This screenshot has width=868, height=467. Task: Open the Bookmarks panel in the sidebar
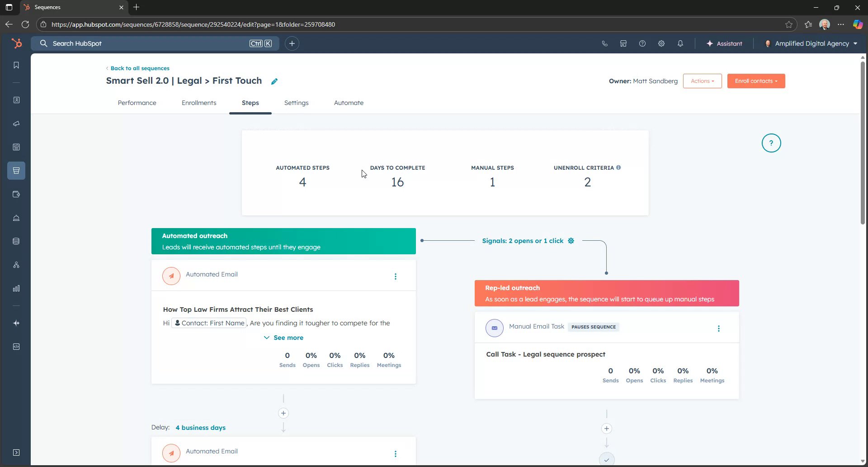(x=16, y=65)
